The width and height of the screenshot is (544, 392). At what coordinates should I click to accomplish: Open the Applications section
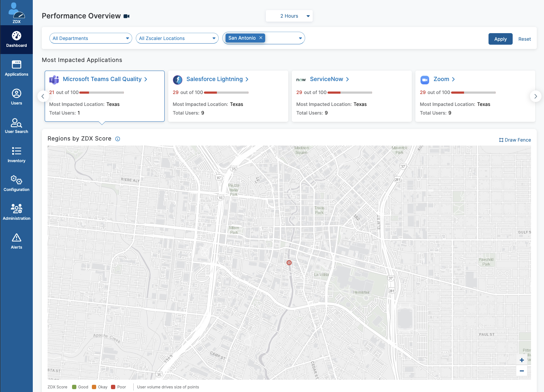(x=17, y=68)
